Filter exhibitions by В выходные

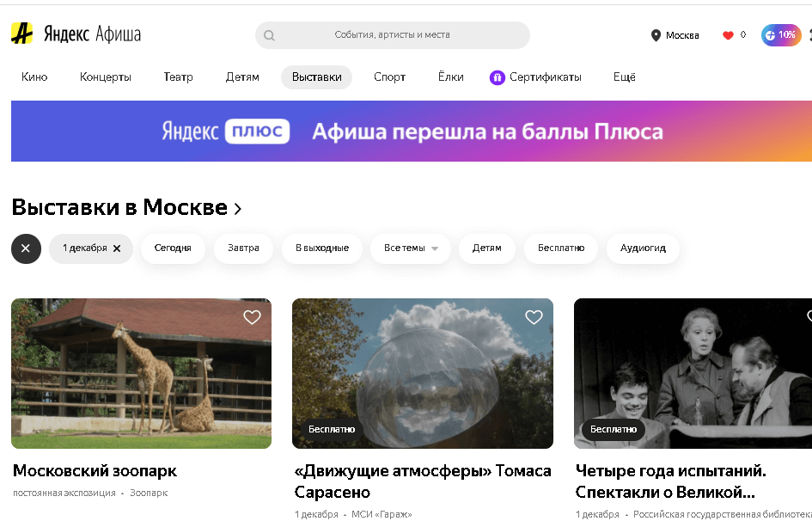(322, 248)
